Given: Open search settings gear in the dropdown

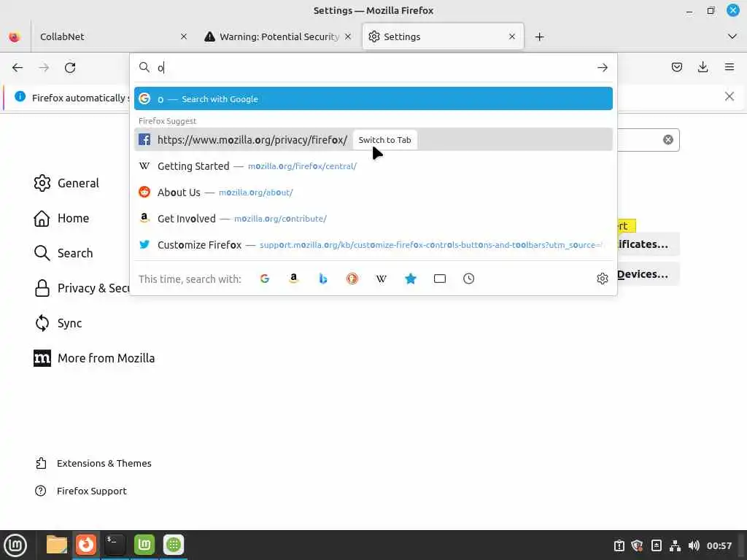Looking at the screenshot, I should [602, 279].
